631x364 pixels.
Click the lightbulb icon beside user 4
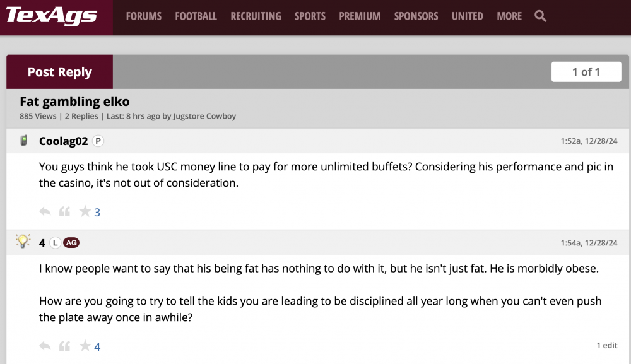pyautogui.click(x=23, y=242)
